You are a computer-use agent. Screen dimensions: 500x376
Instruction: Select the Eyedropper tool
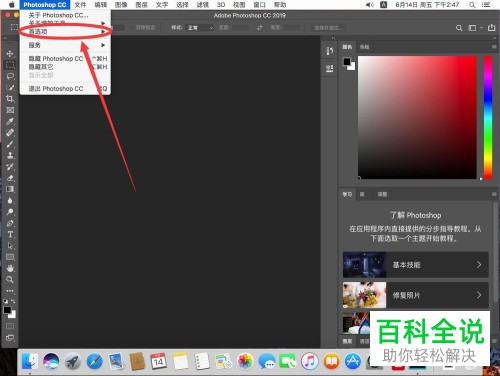click(10, 121)
